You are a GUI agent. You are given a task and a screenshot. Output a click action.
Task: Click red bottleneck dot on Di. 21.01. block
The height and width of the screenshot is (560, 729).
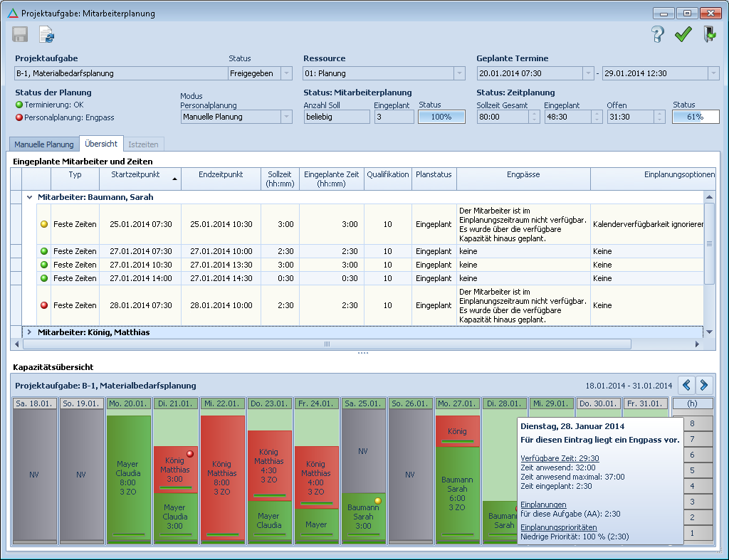191,454
